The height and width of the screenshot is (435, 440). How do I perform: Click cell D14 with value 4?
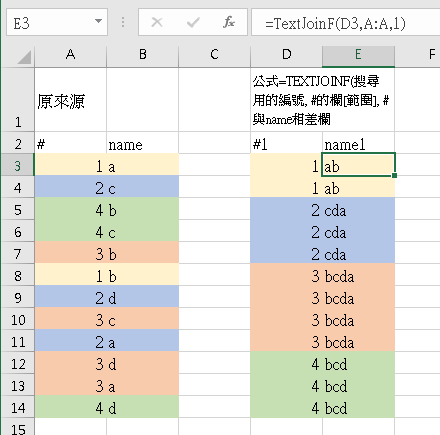click(286, 407)
